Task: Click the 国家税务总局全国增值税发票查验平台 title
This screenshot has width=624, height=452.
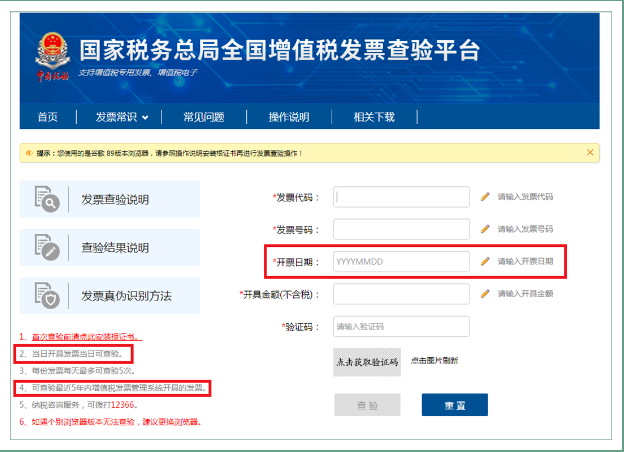Action: 279,51
